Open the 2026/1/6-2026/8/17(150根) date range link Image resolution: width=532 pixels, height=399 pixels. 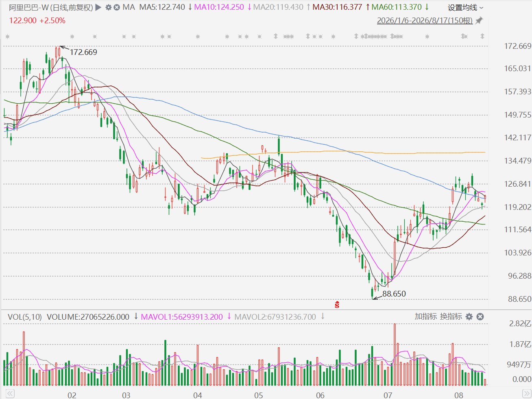pyautogui.click(x=425, y=20)
